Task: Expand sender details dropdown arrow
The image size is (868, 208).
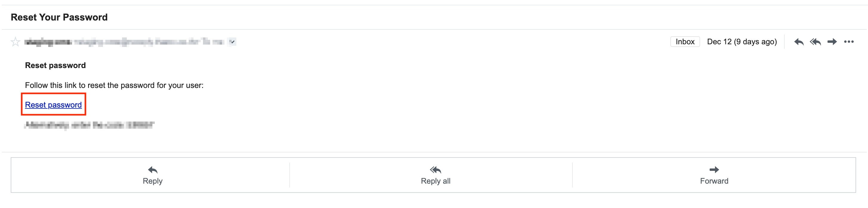Action: pyautogui.click(x=232, y=42)
